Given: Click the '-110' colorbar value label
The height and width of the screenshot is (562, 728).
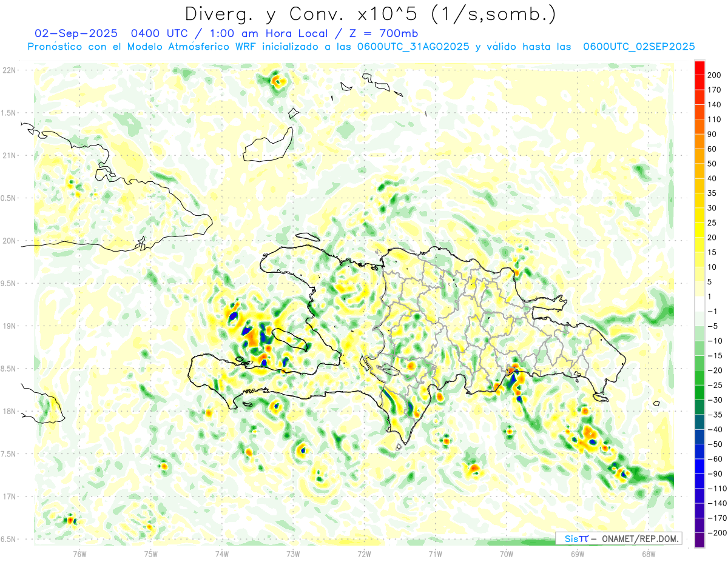Looking at the screenshot, I should (x=718, y=489).
